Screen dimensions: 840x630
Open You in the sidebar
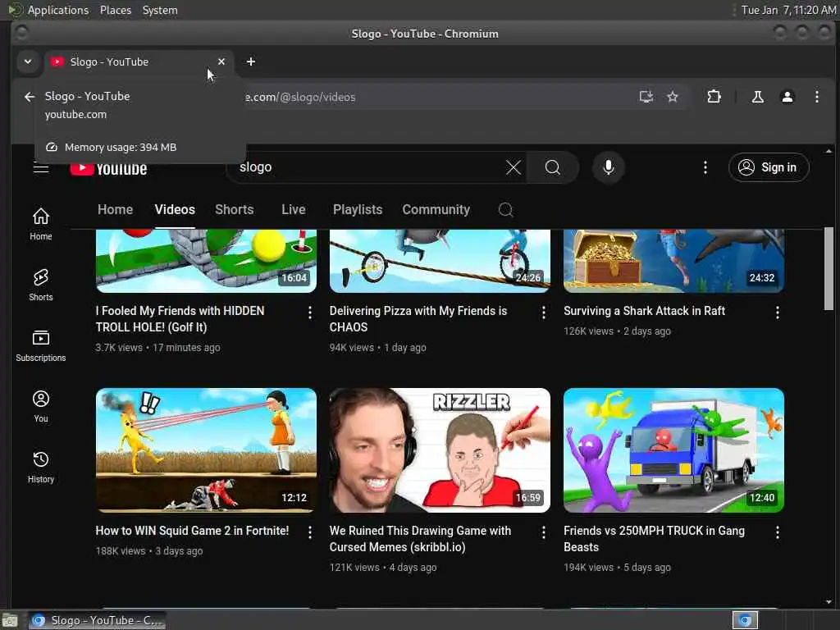click(x=41, y=406)
